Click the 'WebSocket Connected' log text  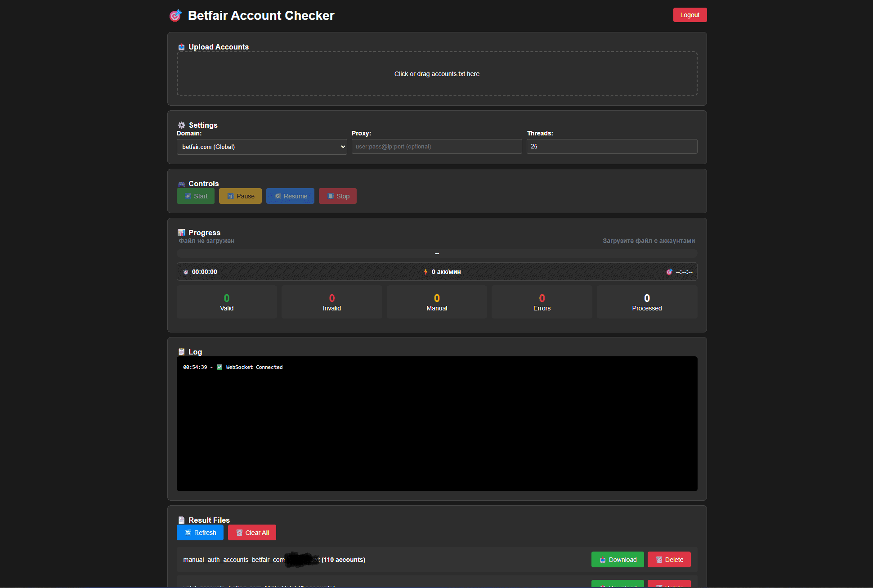coord(254,367)
